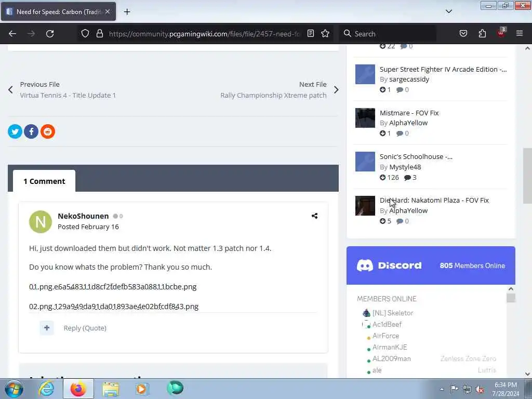Screen dimensions: 532x399
Task: Open the tracking protection shield icon
Action: click(85, 33)
